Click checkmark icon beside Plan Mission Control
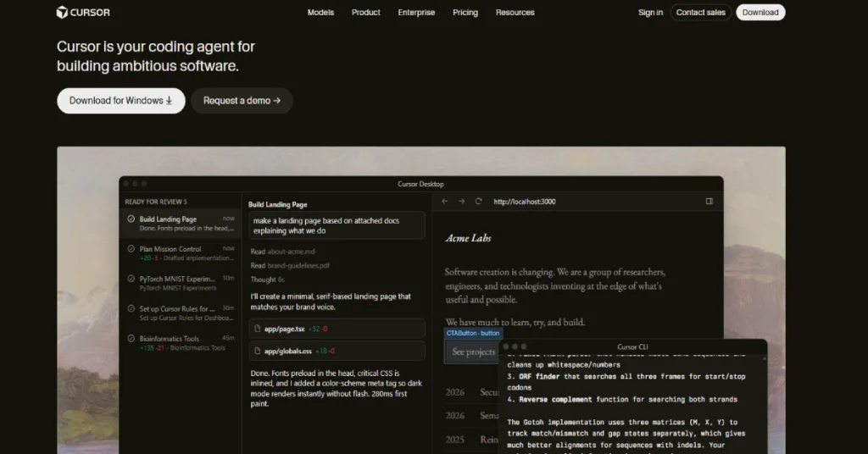This screenshot has height=454, width=868. click(131, 249)
